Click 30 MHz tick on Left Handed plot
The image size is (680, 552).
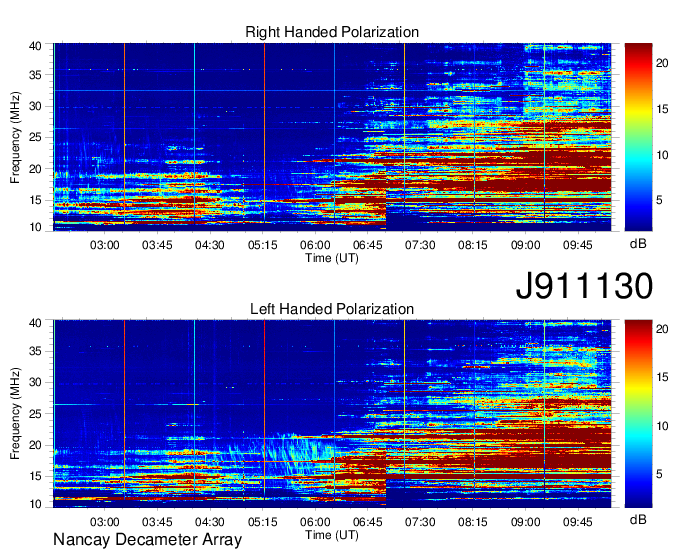[x=35, y=382]
